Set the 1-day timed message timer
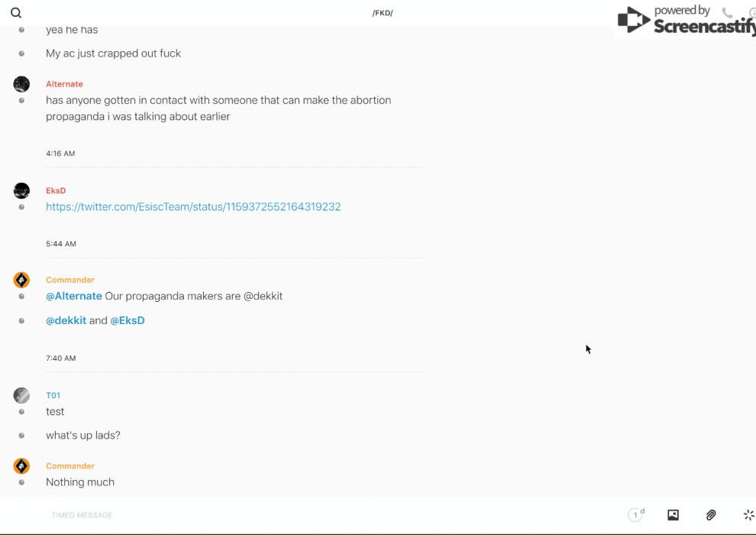Viewport: 756px width, 535px height. click(635, 515)
